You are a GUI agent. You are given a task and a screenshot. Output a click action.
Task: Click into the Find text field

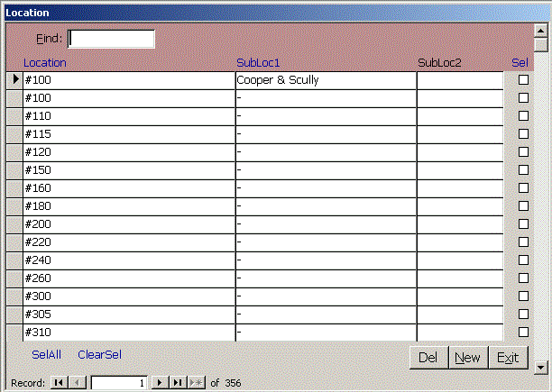pos(112,39)
